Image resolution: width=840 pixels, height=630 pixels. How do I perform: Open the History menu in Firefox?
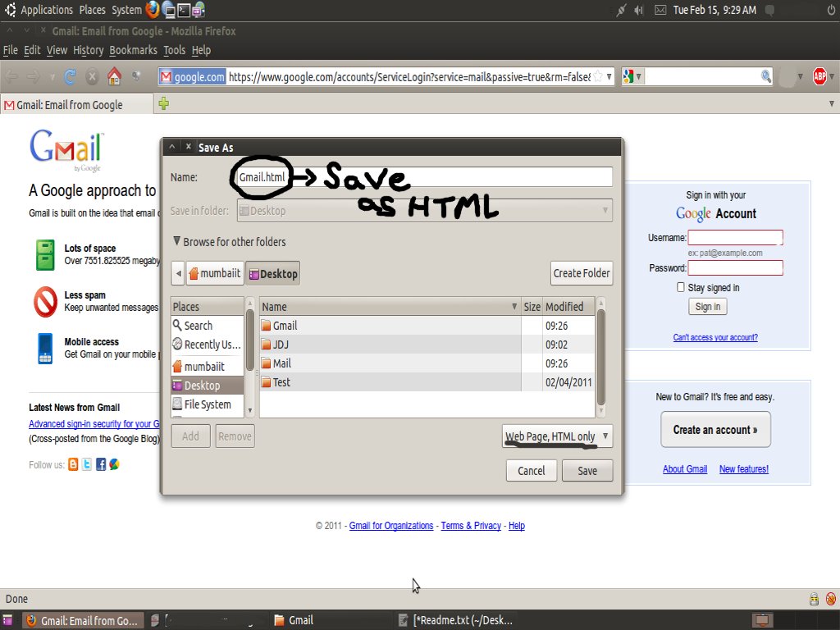coord(89,50)
